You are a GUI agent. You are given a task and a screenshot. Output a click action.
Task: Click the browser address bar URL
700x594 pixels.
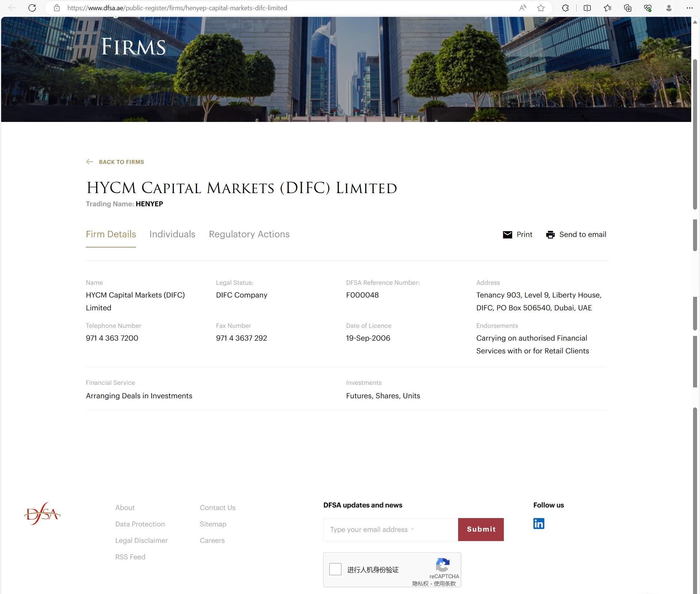pyautogui.click(x=177, y=8)
